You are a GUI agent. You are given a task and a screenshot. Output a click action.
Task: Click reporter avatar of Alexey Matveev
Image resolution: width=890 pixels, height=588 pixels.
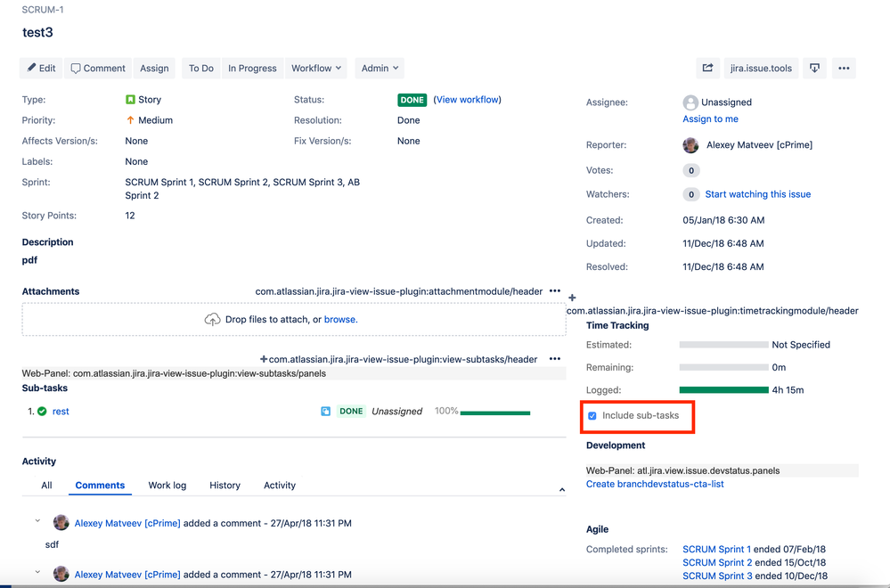(690, 144)
